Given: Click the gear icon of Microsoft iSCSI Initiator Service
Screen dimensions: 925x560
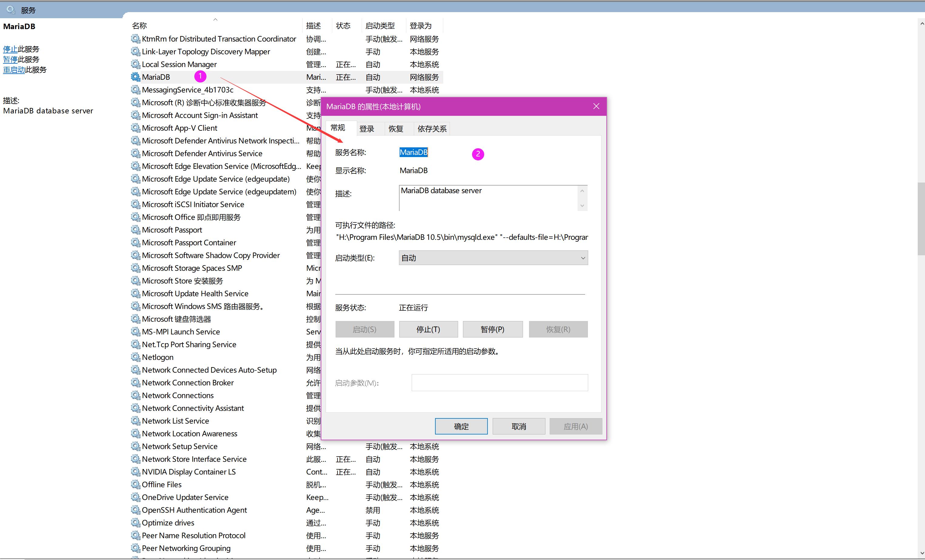Looking at the screenshot, I should pos(135,204).
